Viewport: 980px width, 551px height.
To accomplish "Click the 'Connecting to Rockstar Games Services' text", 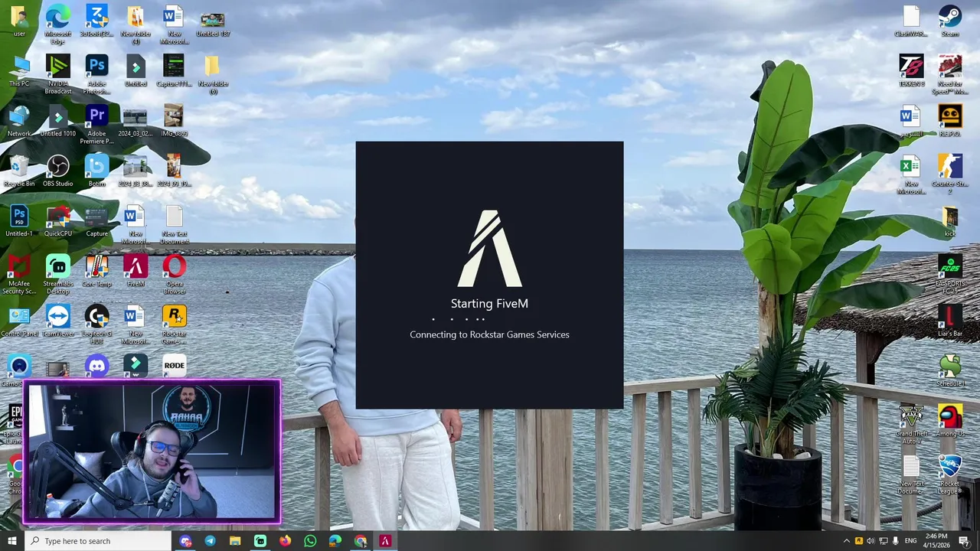I will click(x=489, y=334).
